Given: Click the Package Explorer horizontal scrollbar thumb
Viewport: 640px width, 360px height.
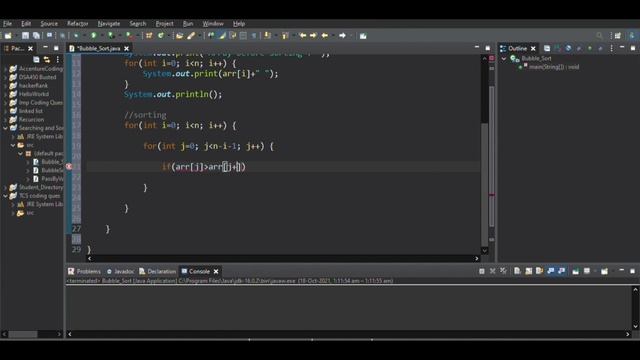Looking at the screenshot, I should (x=23, y=334).
